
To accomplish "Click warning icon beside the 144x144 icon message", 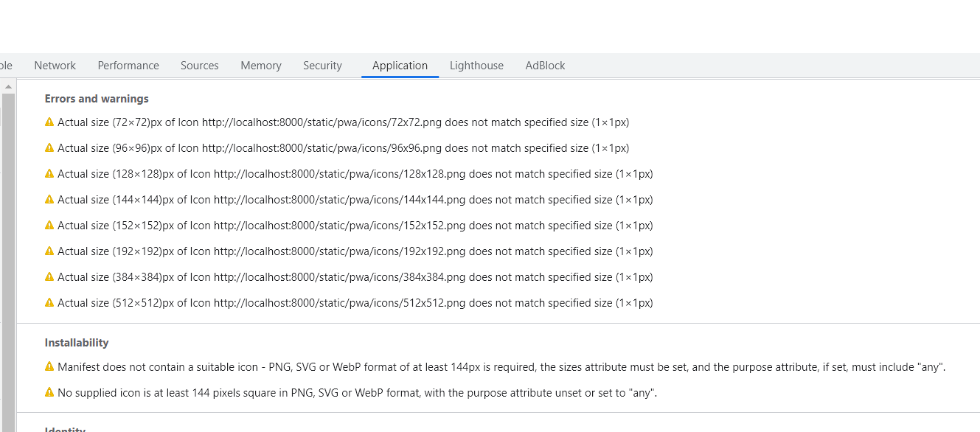I will [49, 200].
